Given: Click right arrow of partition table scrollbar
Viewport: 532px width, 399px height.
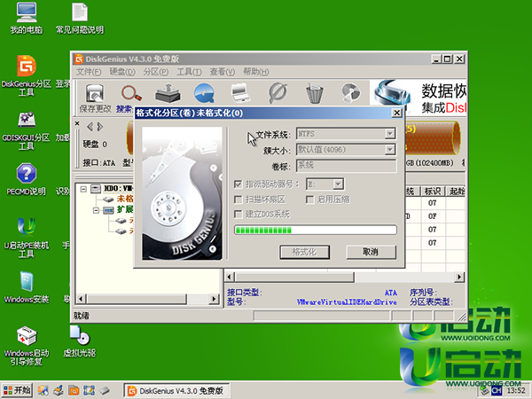Looking at the screenshot, I should click(x=459, y=278).
